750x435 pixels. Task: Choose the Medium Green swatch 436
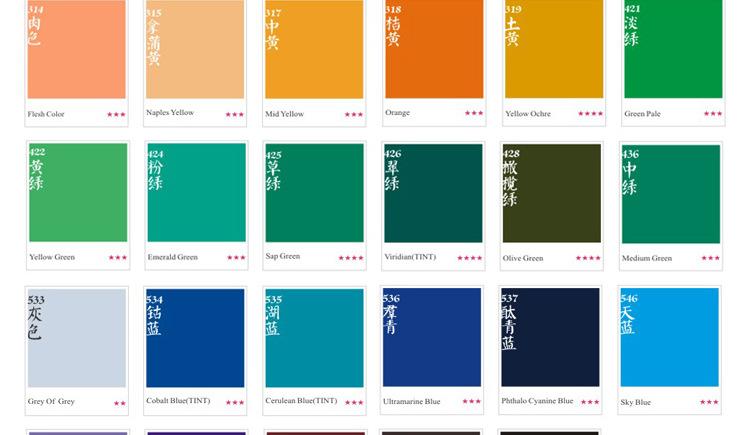pos(670,193)
